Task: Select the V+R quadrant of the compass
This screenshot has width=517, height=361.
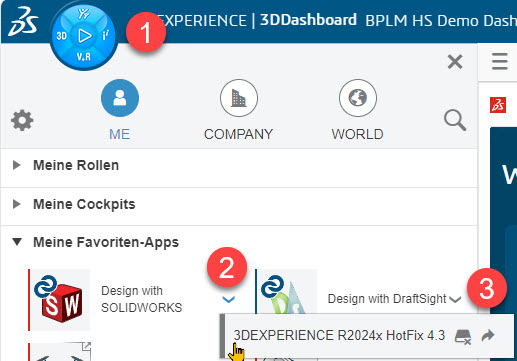Action: pos(84,57)
